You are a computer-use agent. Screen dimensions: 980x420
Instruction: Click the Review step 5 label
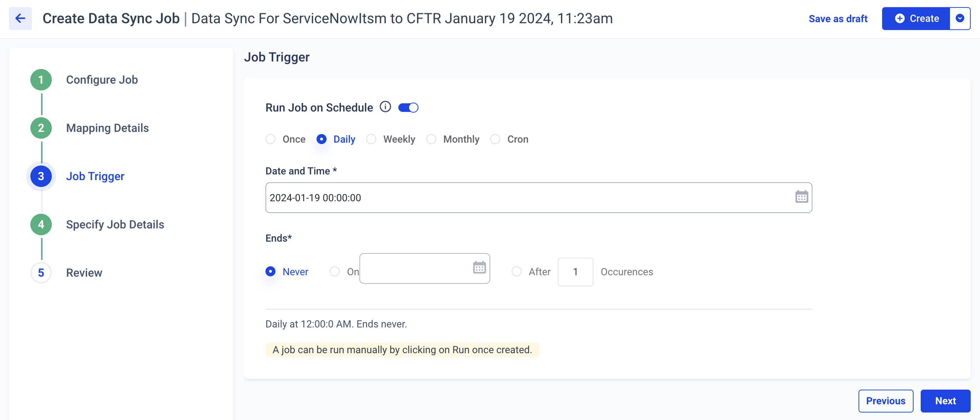[x=84, y=272]
